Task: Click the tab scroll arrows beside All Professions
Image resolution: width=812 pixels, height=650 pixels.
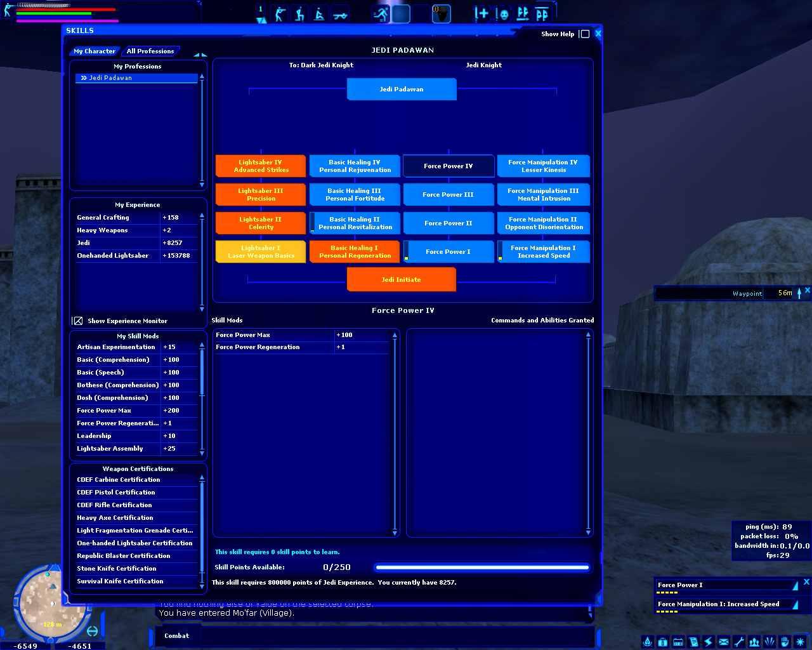Action: coord(200,55)
